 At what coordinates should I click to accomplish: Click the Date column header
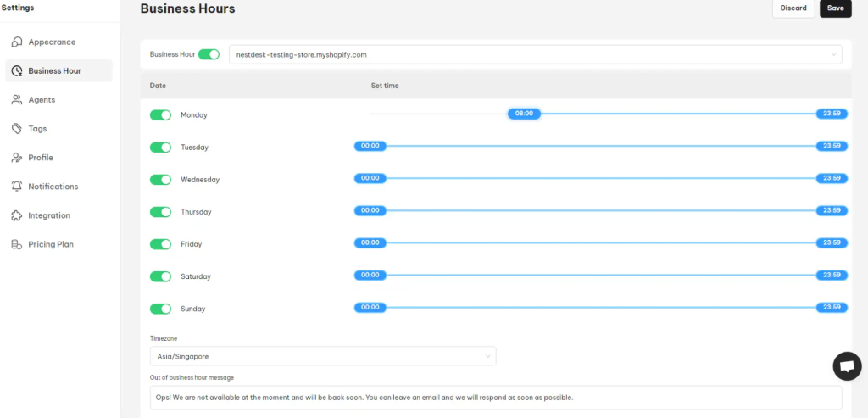[158, 86]
